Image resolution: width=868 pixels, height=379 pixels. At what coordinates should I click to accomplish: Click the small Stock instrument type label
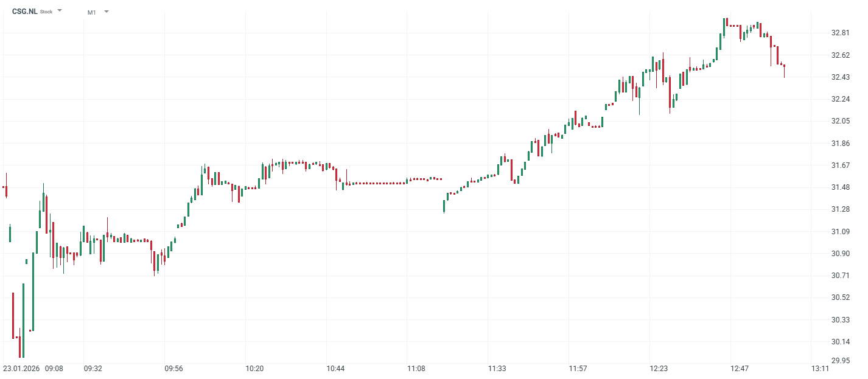pos(46,12)
